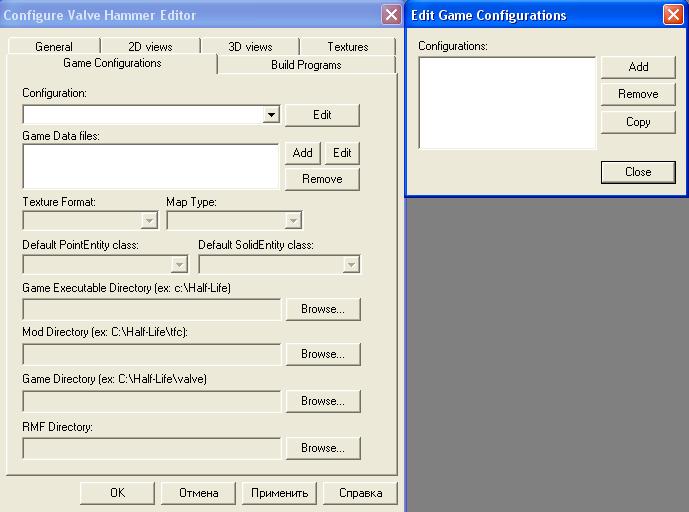This screenshot has width=689, height=512.
Task: Close Edit Game Configurations via title bar X
Action: point(673,15)
